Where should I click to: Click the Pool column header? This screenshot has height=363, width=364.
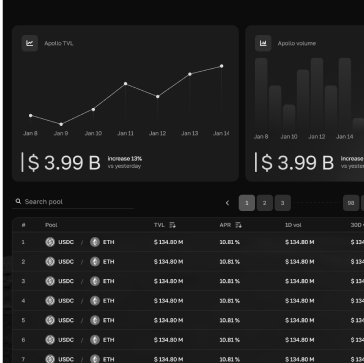[x=51, y=225]
